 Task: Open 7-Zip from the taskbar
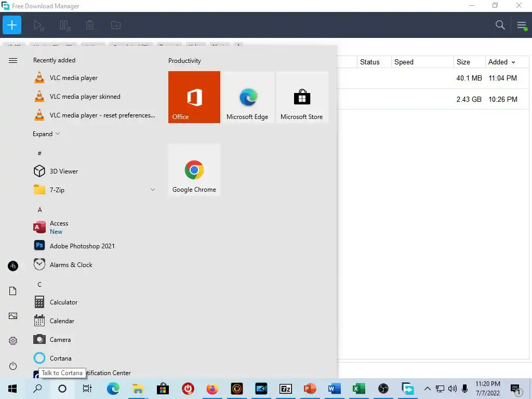tap(285, 389)
